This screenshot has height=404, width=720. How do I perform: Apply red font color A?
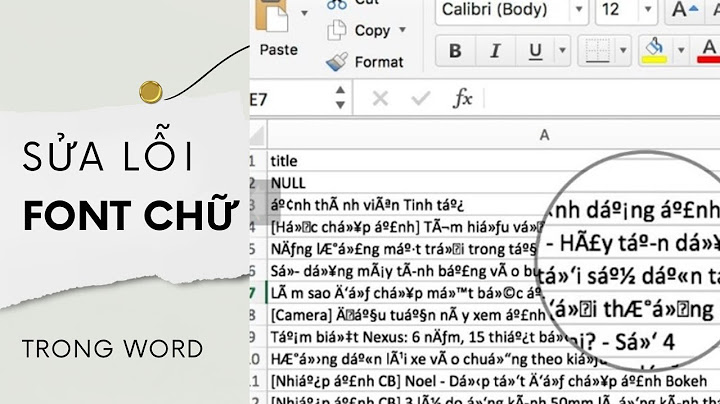click(709, 50)
